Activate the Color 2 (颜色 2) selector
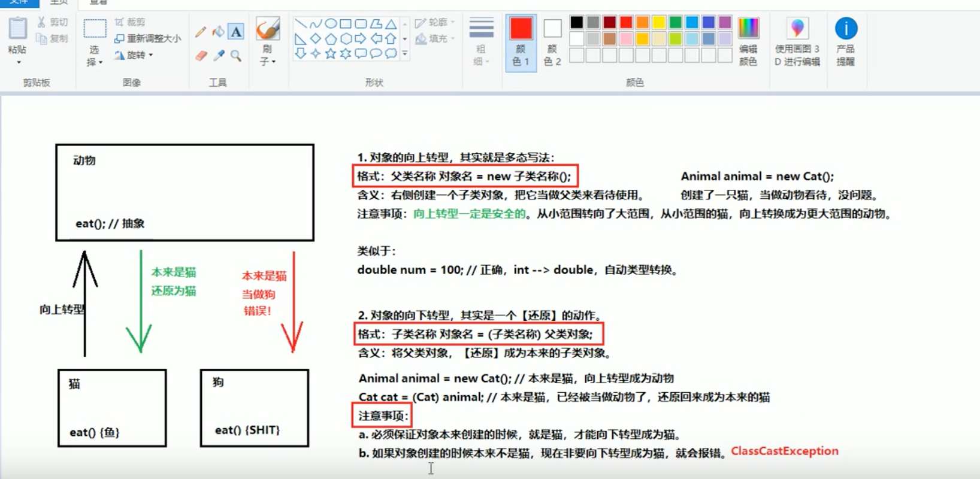The image size is (980, 479). coord(552,43)
